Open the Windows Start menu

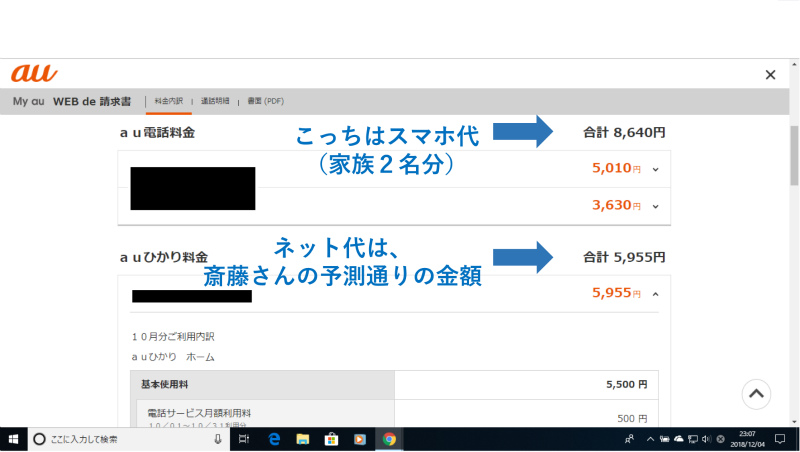(x=13, y=439)
